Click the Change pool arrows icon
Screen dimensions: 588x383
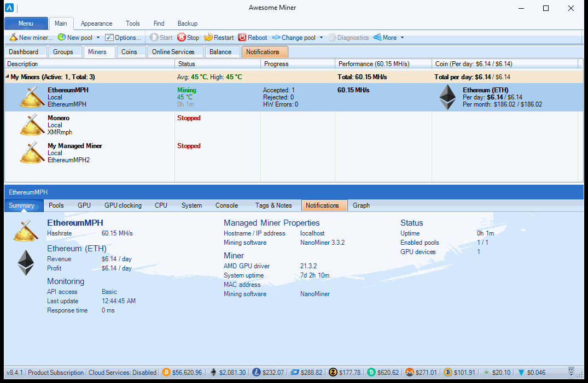pos(276,37)
